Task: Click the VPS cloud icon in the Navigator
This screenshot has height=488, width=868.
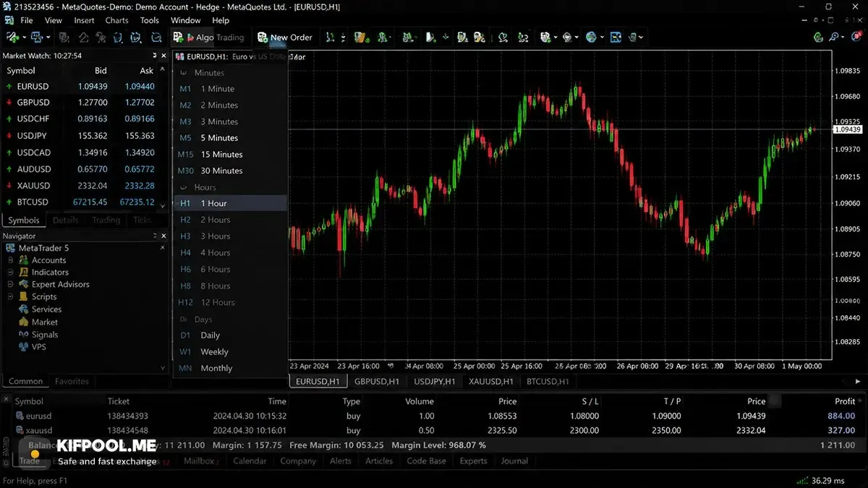Action: coord(23,347)
